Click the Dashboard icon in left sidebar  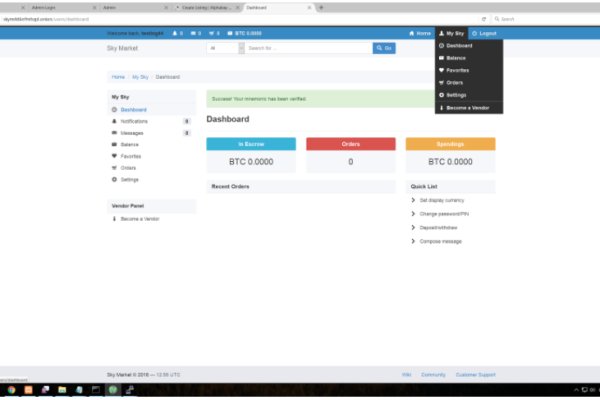[114, 109]
